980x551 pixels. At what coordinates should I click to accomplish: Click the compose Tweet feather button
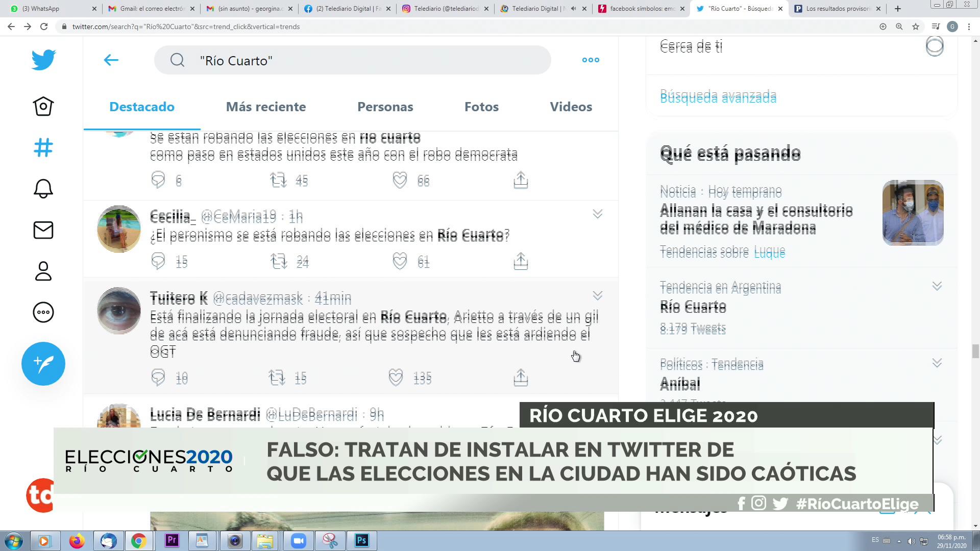pos(43,364)
